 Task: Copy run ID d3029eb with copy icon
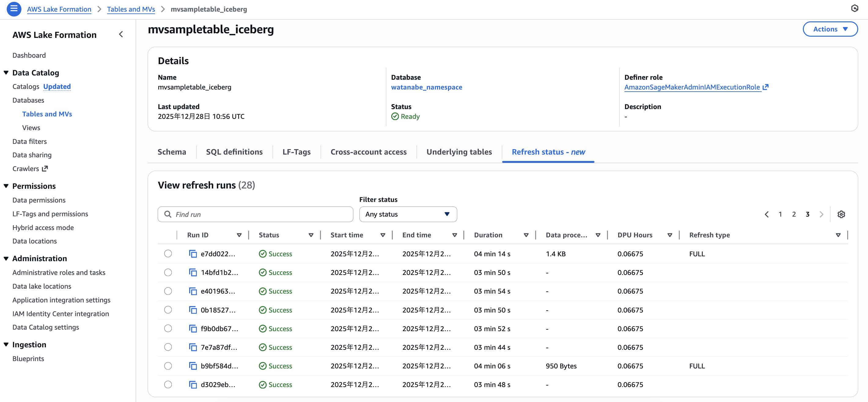[193, 385]
